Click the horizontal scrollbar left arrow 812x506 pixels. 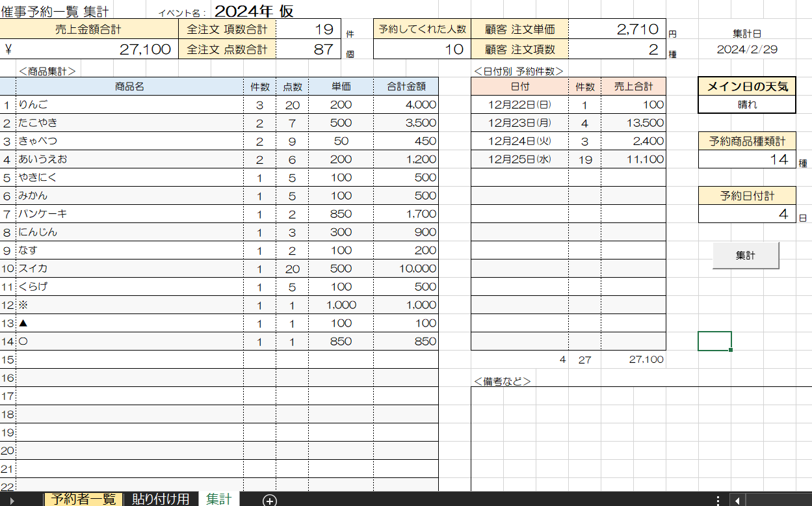737,499
